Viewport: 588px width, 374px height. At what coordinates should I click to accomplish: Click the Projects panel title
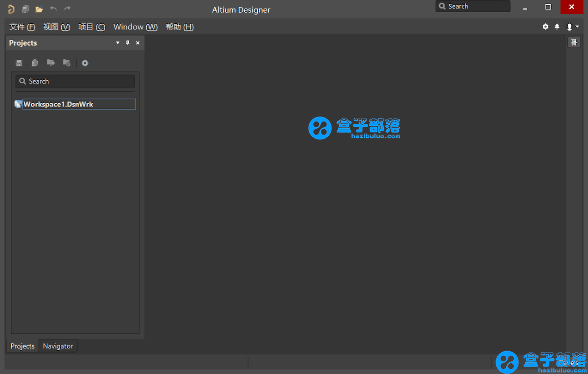(23, 43)
